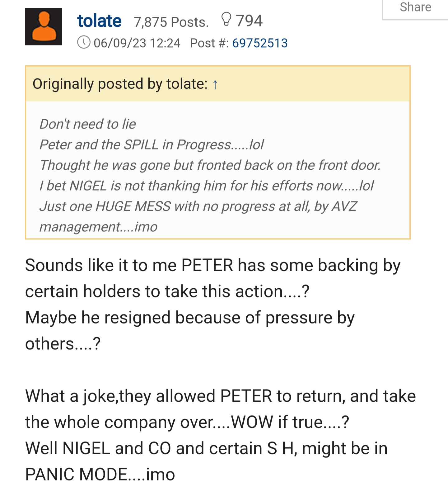This screenshot has width=448, height=501.
Task: Click the quoted line "Don't need to lie"
Action: pyautogui.click(x=88, y=124)
